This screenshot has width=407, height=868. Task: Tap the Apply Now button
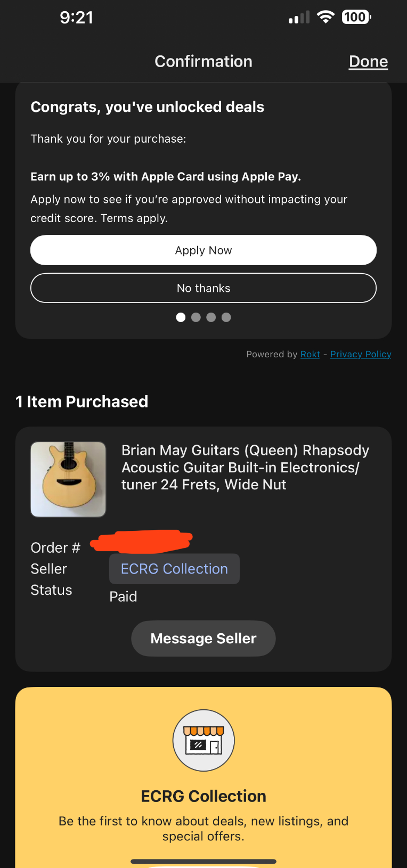(203, 250)
